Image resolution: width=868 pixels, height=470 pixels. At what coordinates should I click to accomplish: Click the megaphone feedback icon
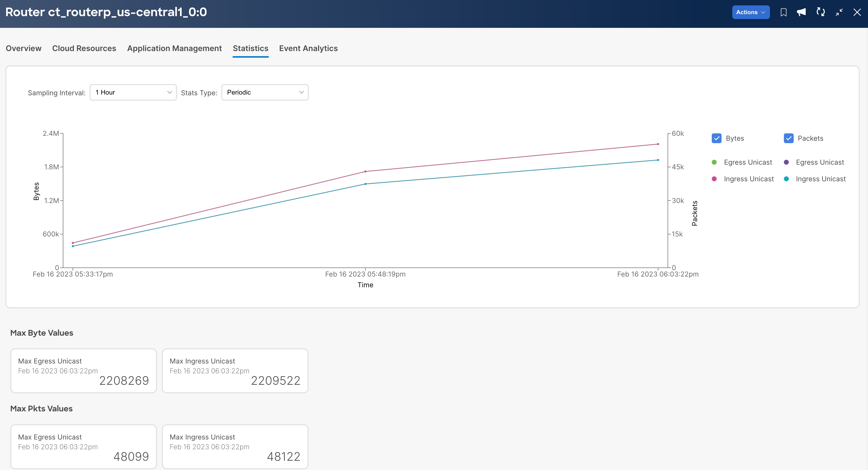click(x=801, y=12)
